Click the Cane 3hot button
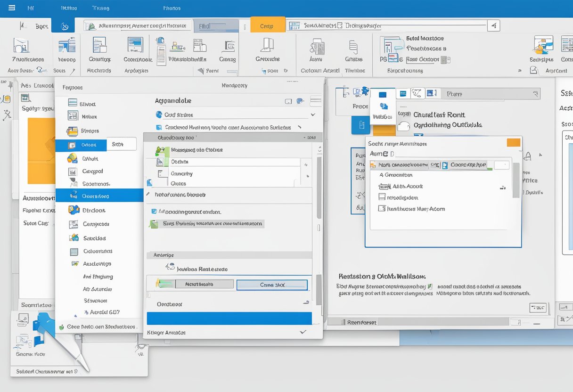 [x=272, y=285]
